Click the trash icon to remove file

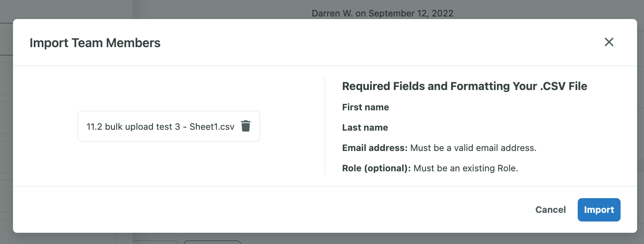click(x=246, y=126)
